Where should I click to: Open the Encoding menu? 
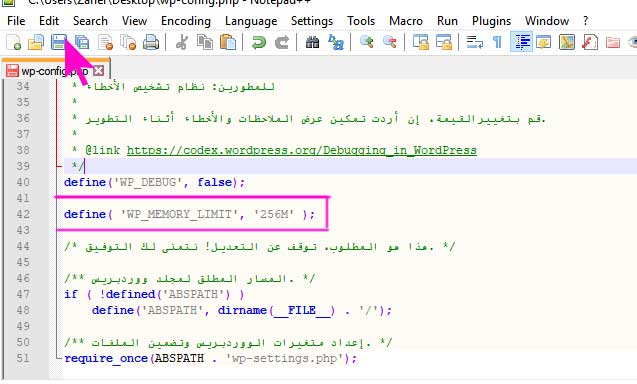[186, 21]
